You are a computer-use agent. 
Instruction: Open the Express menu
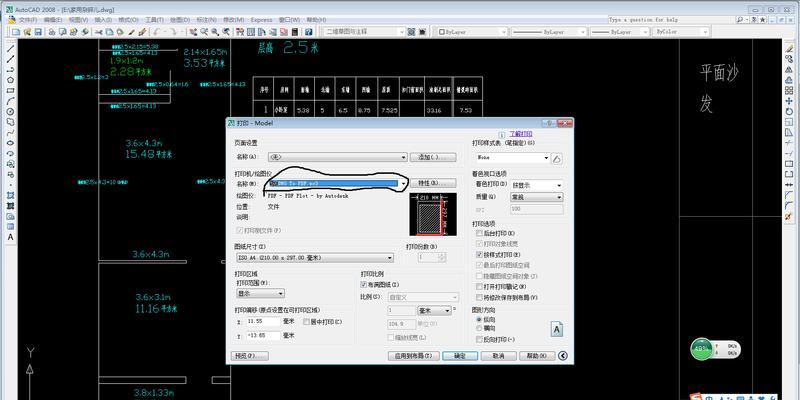(x=261, y=19)
